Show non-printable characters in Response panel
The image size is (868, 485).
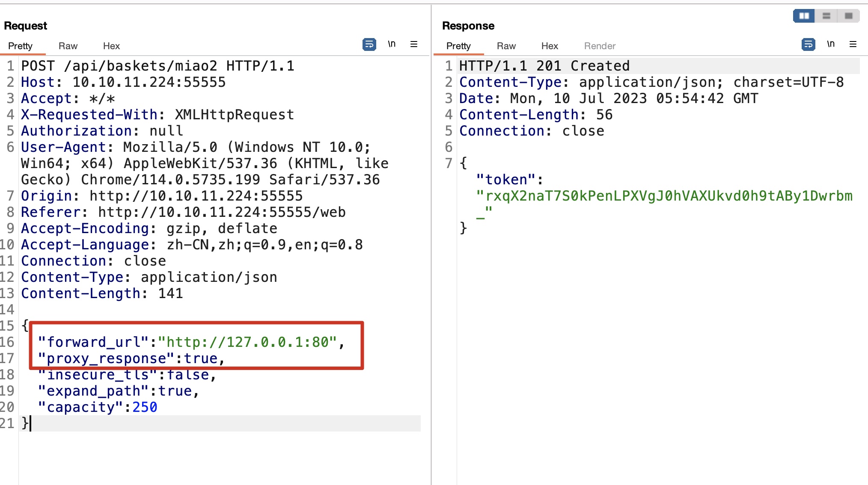(x=831, y=44)
